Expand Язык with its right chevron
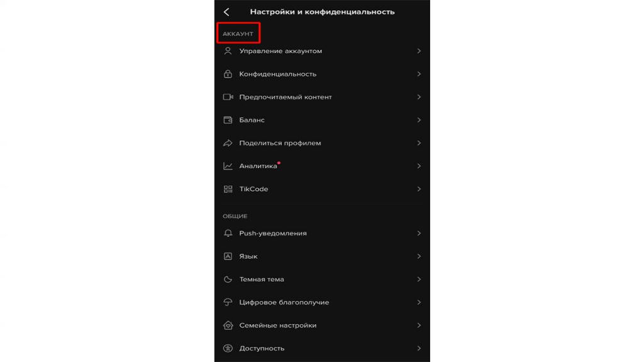Screen dimensions: 644x362 pyautogui.click(x=419, y=256)
